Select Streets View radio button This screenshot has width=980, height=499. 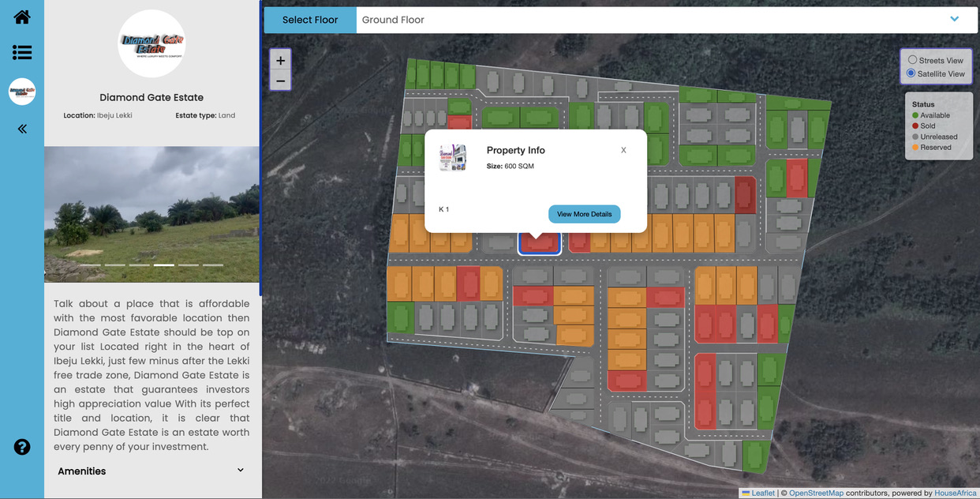click(x=912, y=60)
